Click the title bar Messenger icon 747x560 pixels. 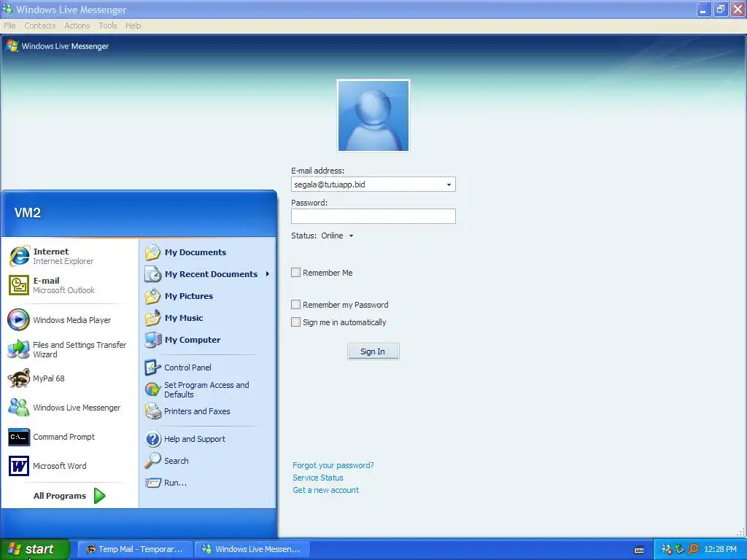[x=7, y=9]
